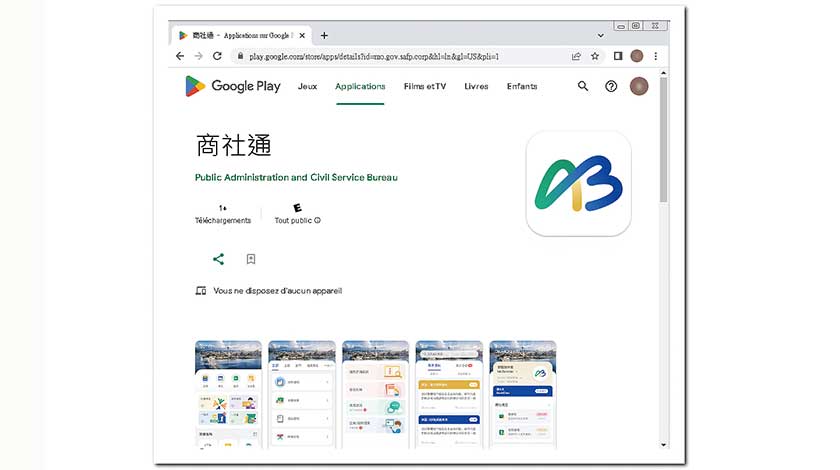The height and width of the screenshot is (470, 840).
Task: Click the page vertical scrollbar thumb
Action: coord(663,140)
